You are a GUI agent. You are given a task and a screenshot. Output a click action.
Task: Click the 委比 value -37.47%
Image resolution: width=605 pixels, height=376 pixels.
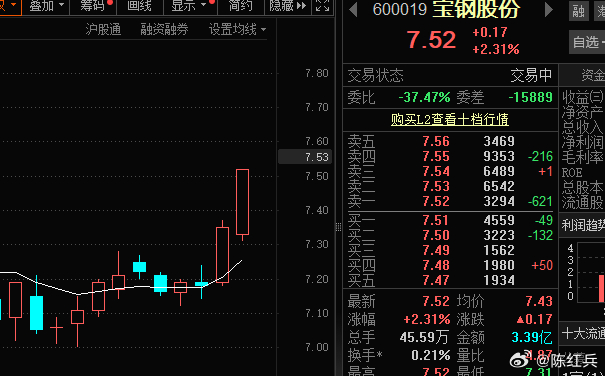[x=424, y=97]
